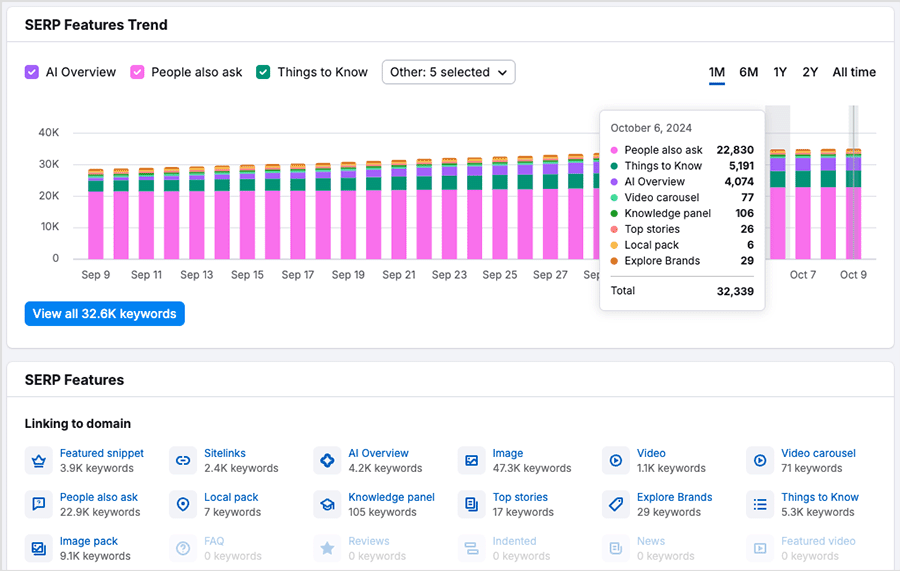Open the Knowledge panel link
Image resolution: width=900 pixels, height=571 pixels.
pyautogui.click(x=391, y=497)
